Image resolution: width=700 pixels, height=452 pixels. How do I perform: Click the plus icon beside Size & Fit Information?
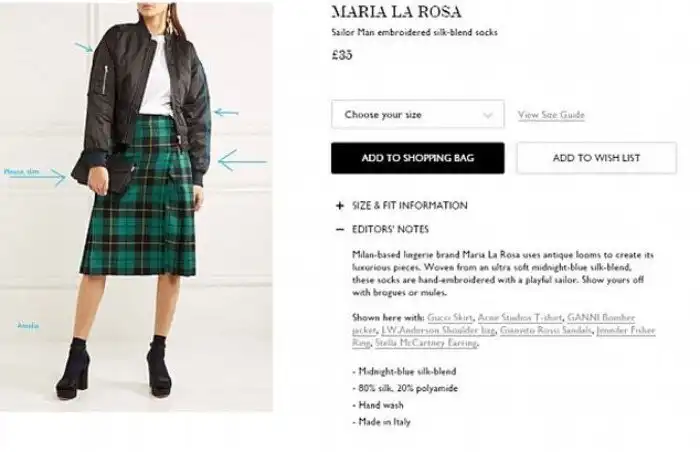pos(340,205)
